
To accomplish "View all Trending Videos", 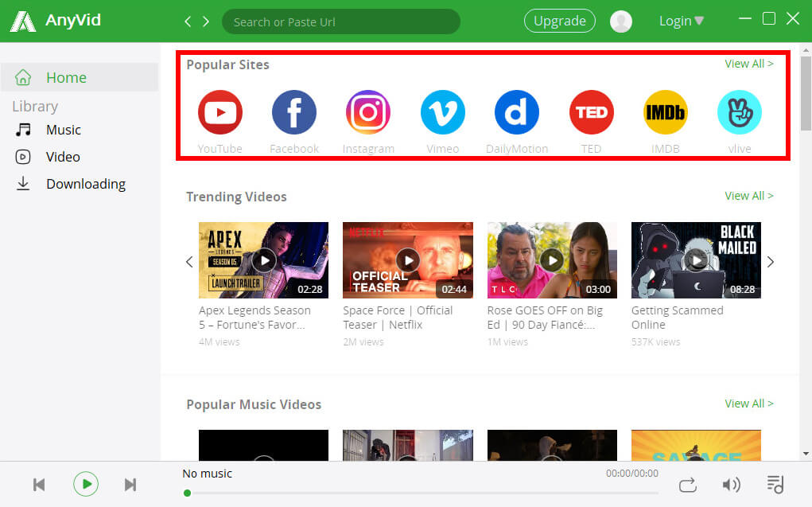I will point(749,196).
